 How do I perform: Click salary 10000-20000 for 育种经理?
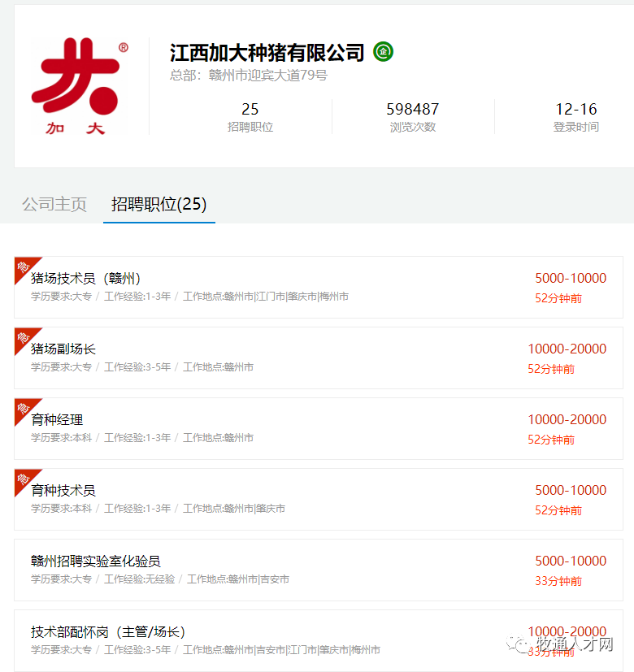(x=567, y=419)
